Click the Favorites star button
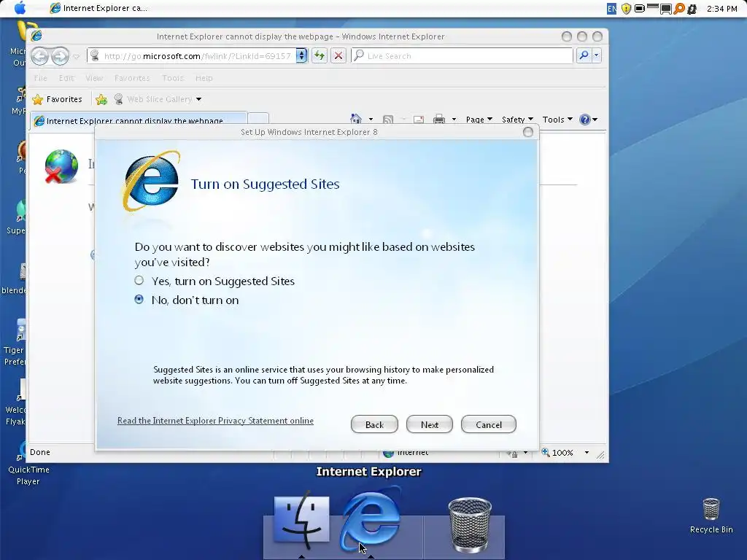The height and width of the screenshot is (560, 747). tap(57, 99)
